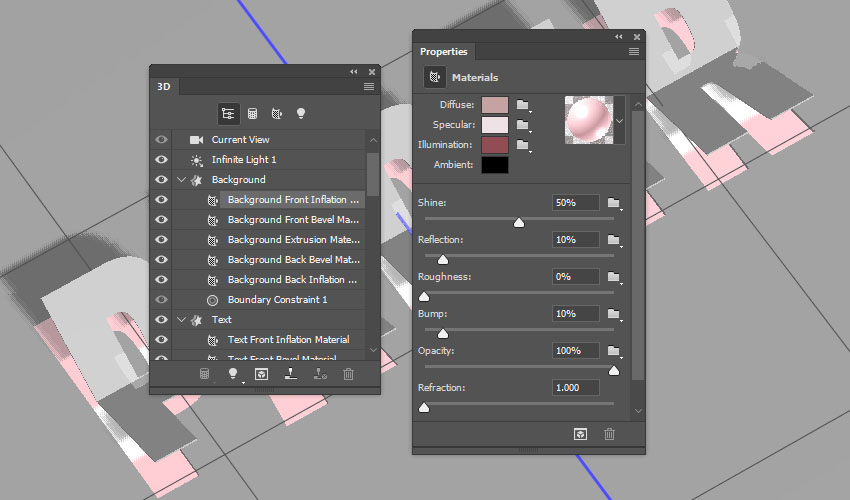
Task: Click the render cube icon in 3D panel
Action: click(261, 374)
